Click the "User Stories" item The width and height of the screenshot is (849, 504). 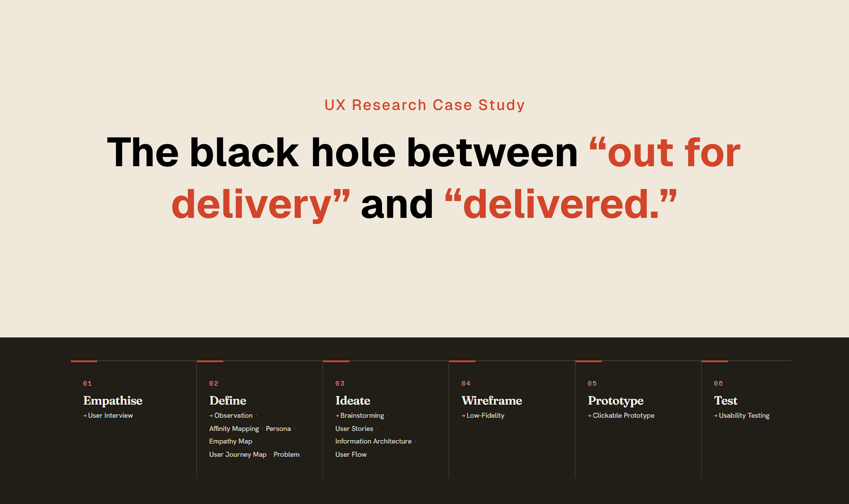354,429
